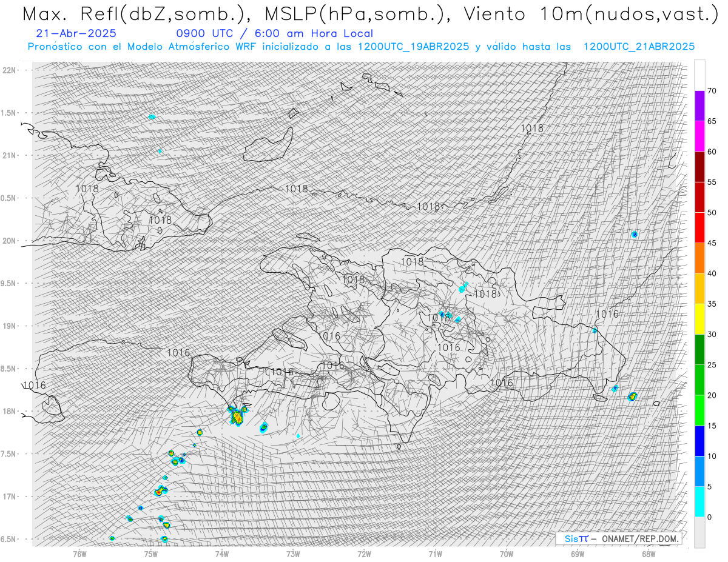Screen dimensions: 728x562
Task: Click the '17N' latitude label
Action: click(x=8, y=497)
